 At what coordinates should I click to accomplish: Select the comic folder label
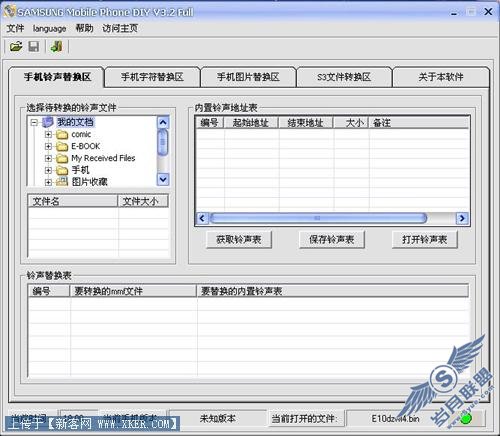coord(81,135)
